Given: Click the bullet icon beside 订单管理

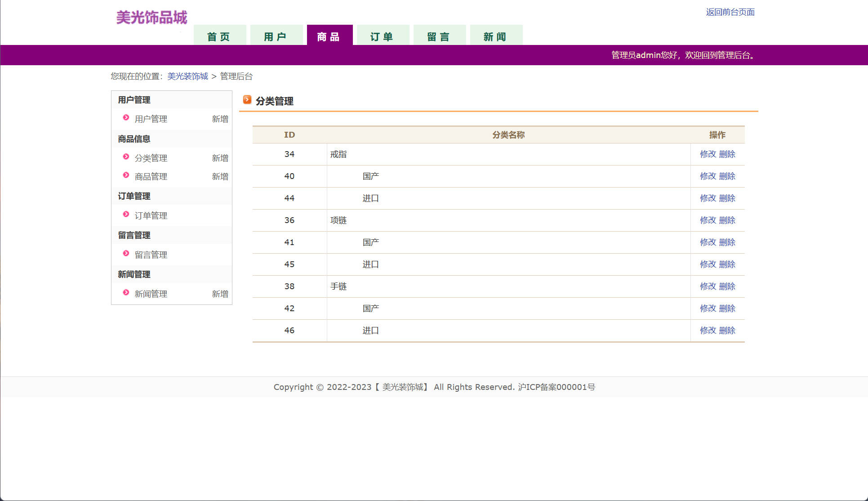Looking at the screenshot, I should click(x=126, y=214).
